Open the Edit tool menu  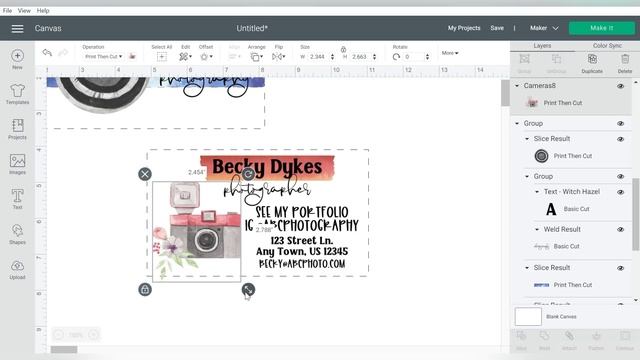(x=185, y=57)
